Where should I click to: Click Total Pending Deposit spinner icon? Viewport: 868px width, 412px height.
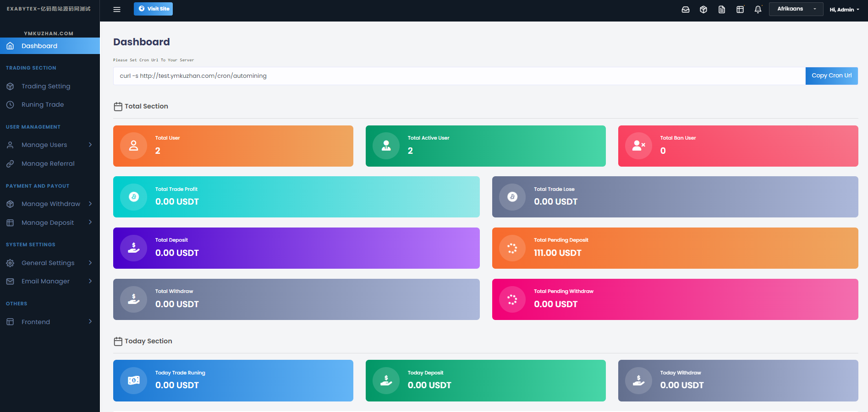click(512, 248)
